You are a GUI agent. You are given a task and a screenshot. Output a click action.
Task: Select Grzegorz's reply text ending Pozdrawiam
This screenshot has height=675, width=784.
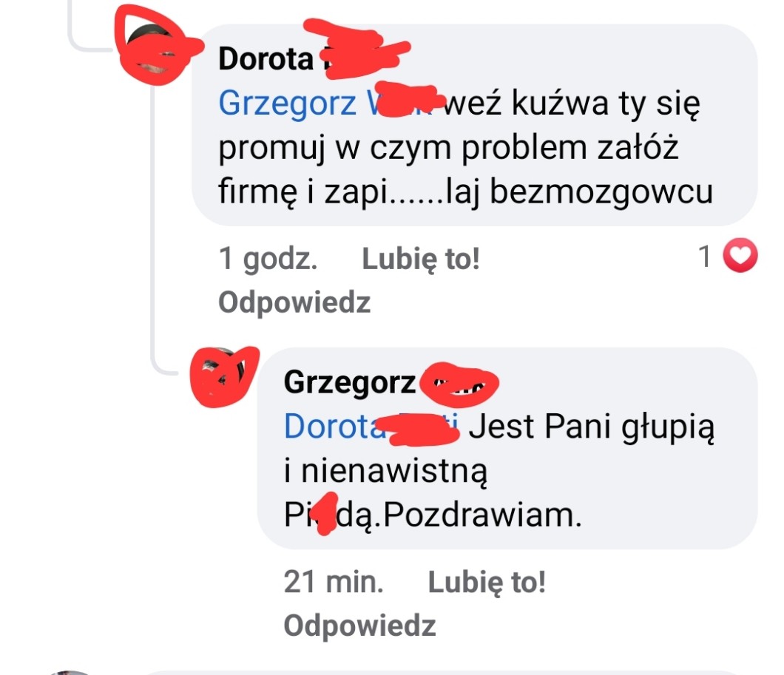coord(499,471)
